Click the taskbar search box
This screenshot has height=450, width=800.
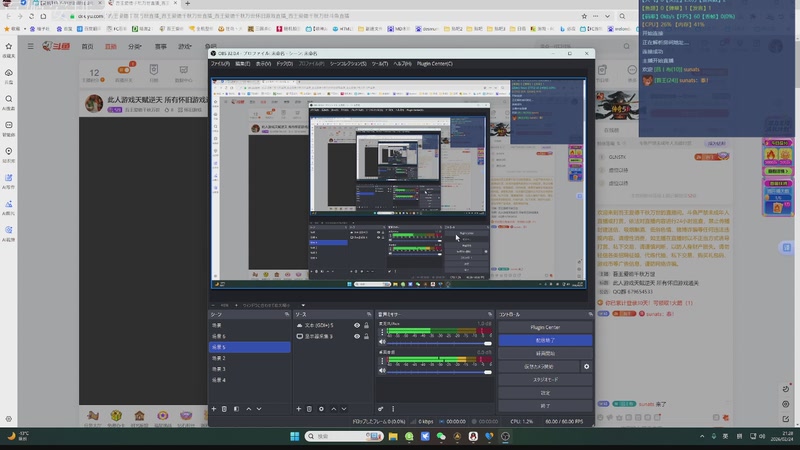(344, 436)
